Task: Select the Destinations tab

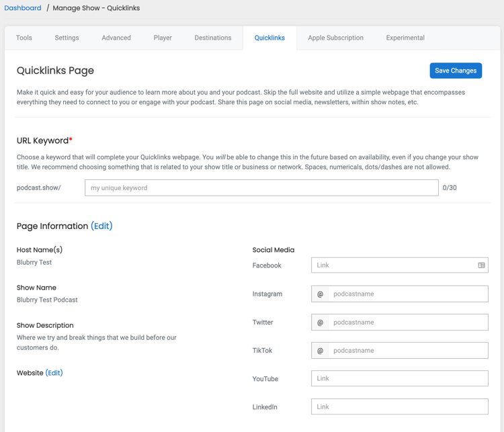Action: coord(213,38)
